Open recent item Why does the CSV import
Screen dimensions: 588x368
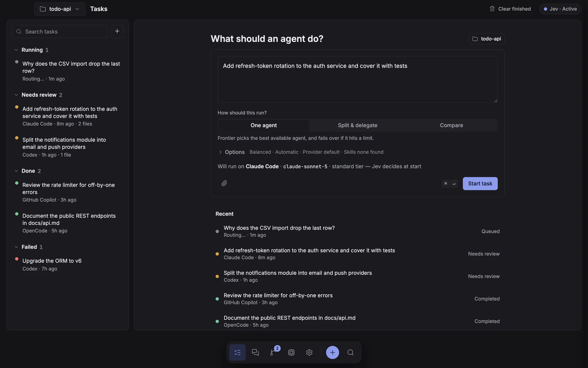[357, 231]
